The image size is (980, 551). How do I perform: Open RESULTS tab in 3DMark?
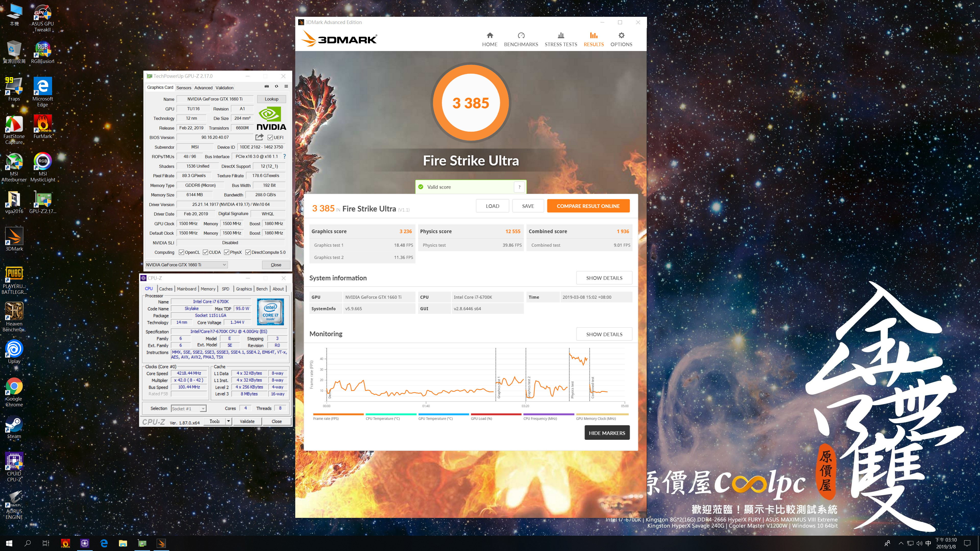coord(593,40)
